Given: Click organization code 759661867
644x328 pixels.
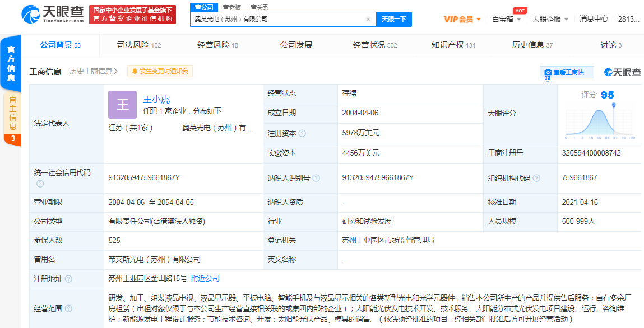Looking at the screenshot, I should click(580, 178).
